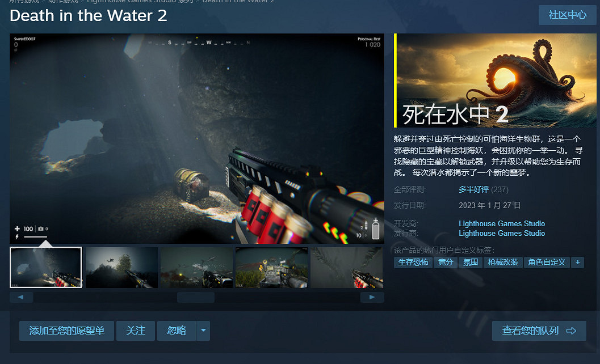Open the 社区中心 community hub
The height and width of the screenshot is (364, 600).
tap(567, 15)
